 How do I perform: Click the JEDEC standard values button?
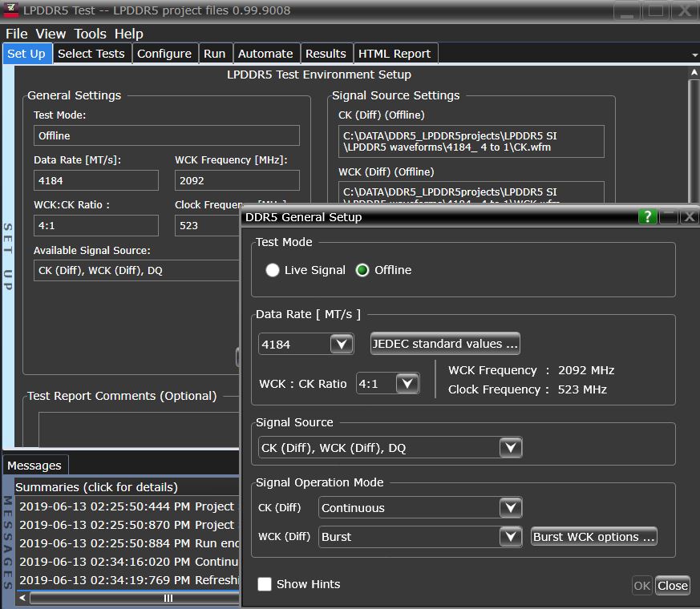(x=445, y=344)
